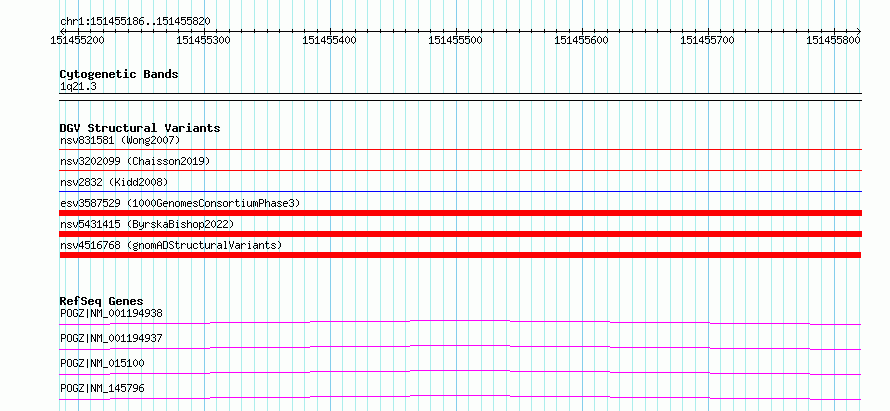
Task: Open variant nsv5431415 (ByrskaBishop2022)
Action: (x=147, y=224)
